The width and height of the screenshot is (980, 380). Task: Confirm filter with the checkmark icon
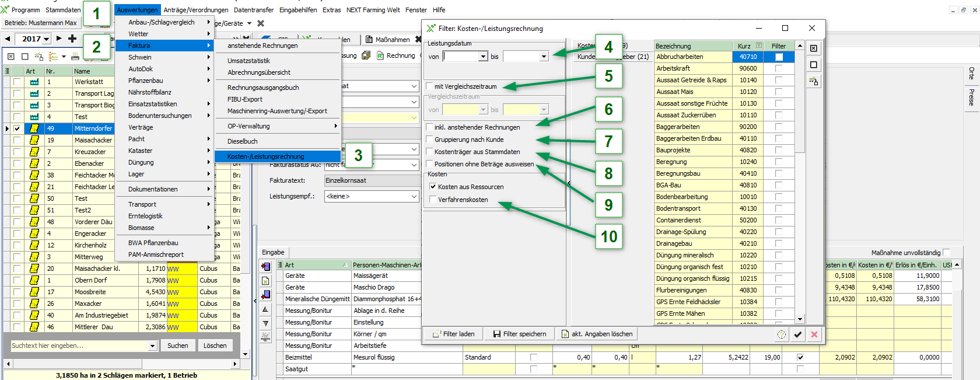[797, 334]
